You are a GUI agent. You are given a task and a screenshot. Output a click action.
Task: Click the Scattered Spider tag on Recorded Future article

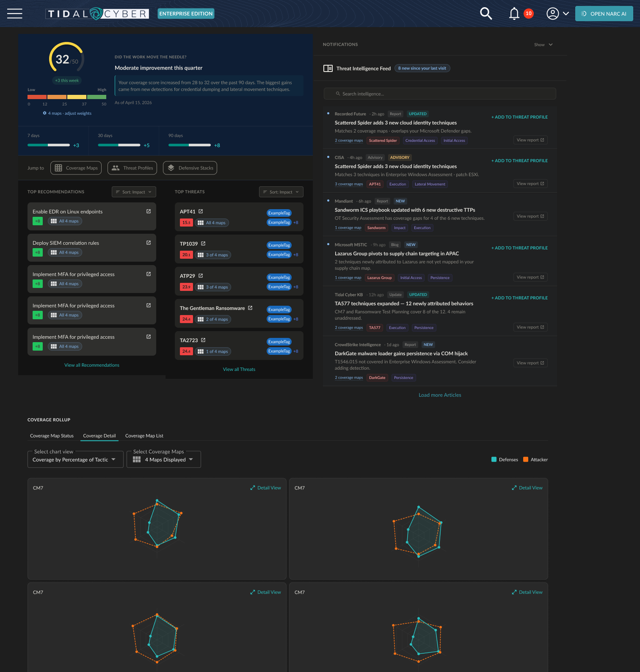click(x=383, y=141)
